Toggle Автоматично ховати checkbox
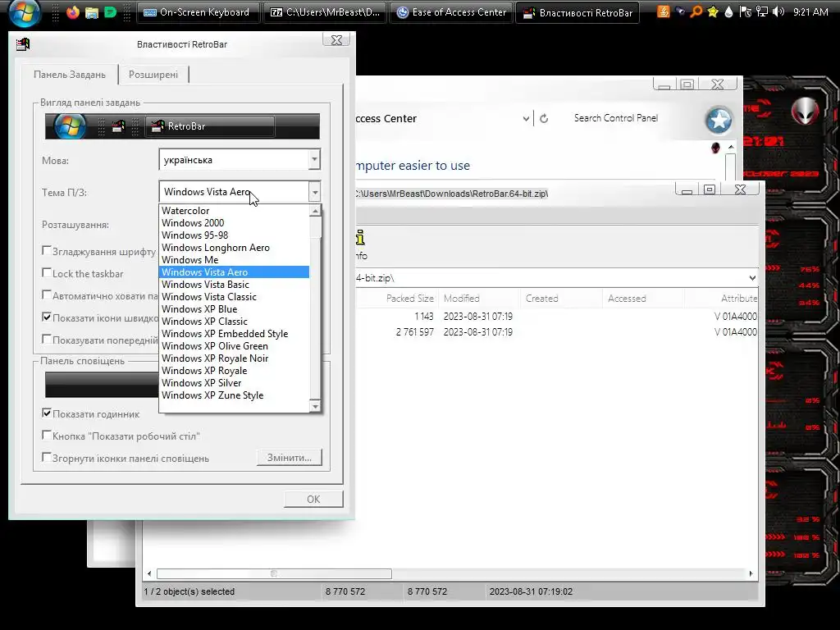Screen dimensions: 840x630 tap(47, 295)
